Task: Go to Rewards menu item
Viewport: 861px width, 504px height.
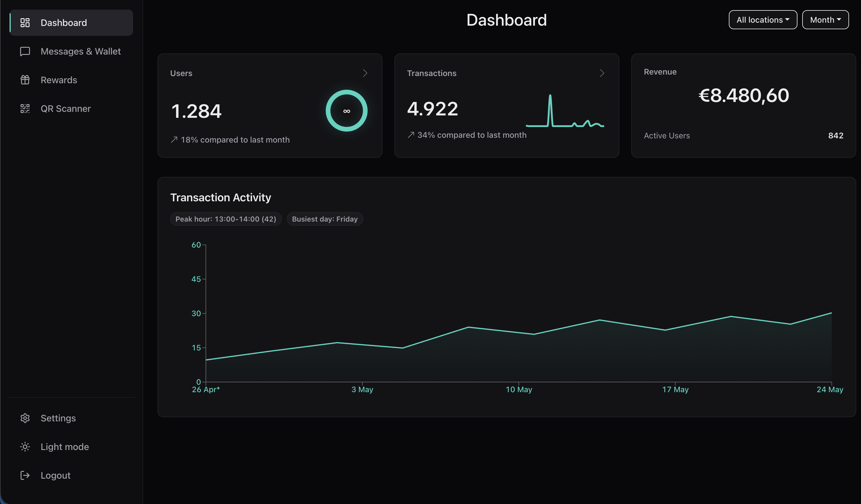Action: pos(71,80)
